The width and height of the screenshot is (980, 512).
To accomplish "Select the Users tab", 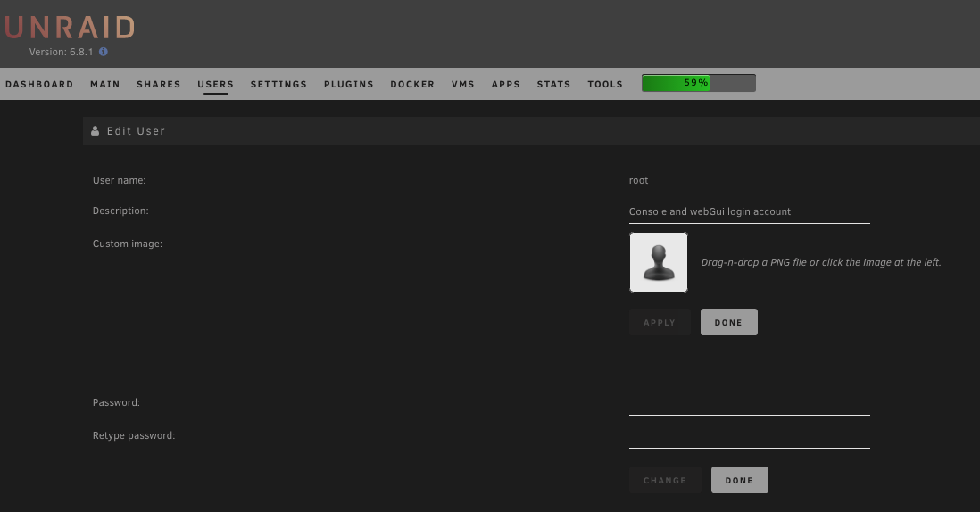I will click(x=216, y=84).
